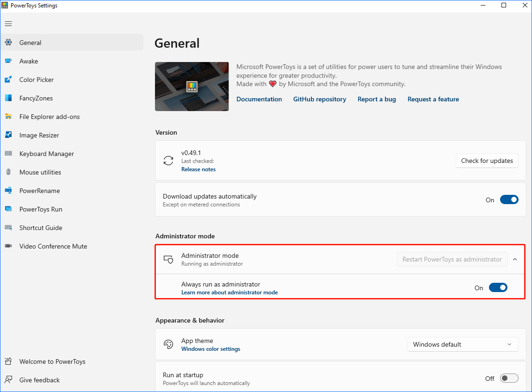Click Learn more about administrator mode
532x392 pixels.
tap(229, 292)
